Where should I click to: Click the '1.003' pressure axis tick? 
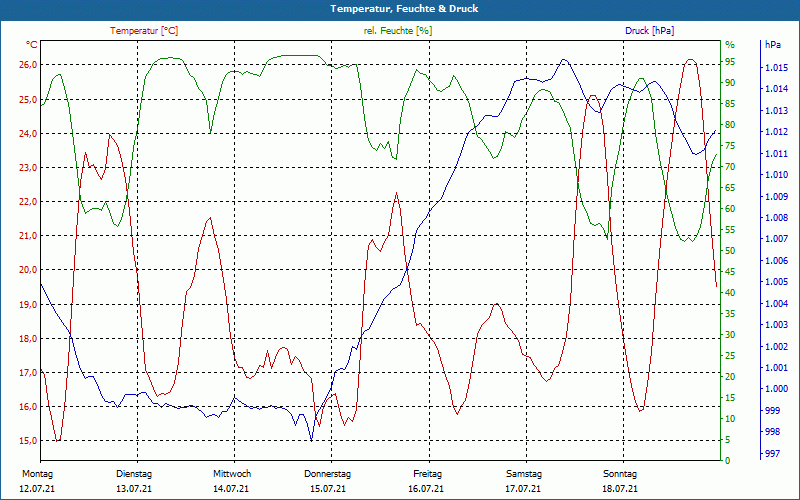[x=776, y=325]
